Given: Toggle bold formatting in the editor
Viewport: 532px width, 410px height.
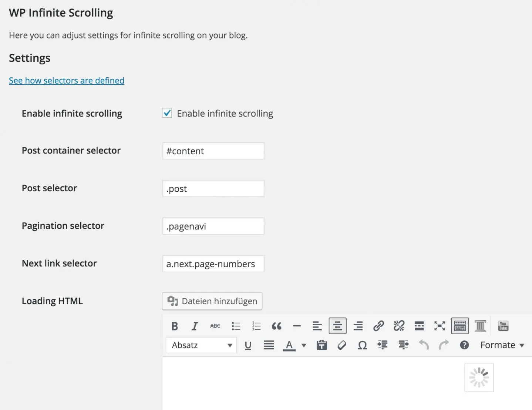Looking at the screenshot, I should (175, 326).
